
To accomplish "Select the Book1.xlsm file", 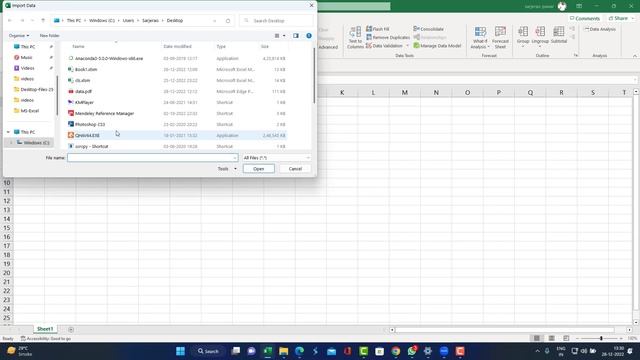I will pyautogui.click(x=86, y=69).
